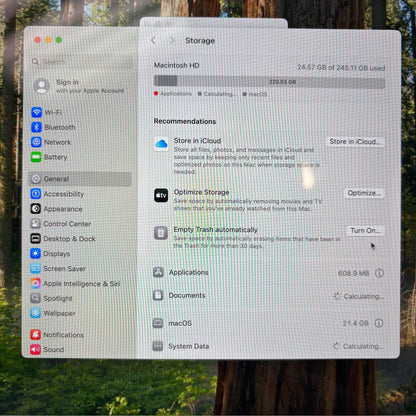Turn on Empty Trash automatically
The width and height of the screenshot is (416, 416).
tap(365, 230)
